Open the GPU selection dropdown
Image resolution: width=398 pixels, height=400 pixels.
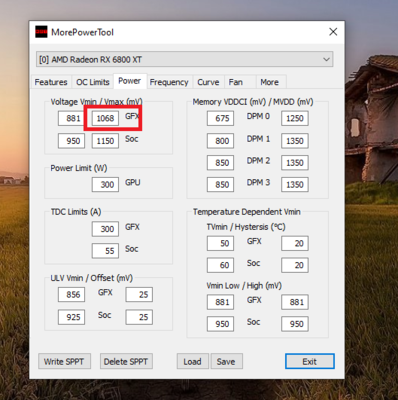click(x=184, y=60)
